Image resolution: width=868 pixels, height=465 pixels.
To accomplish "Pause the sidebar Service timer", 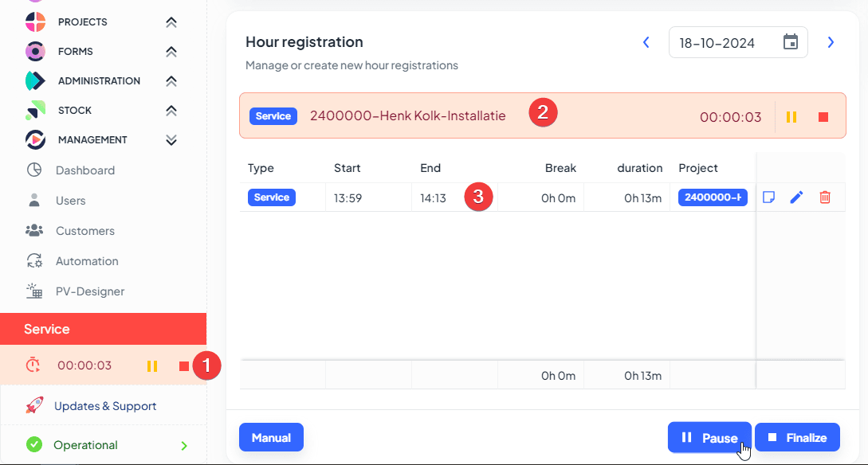I will click(152, 366).
